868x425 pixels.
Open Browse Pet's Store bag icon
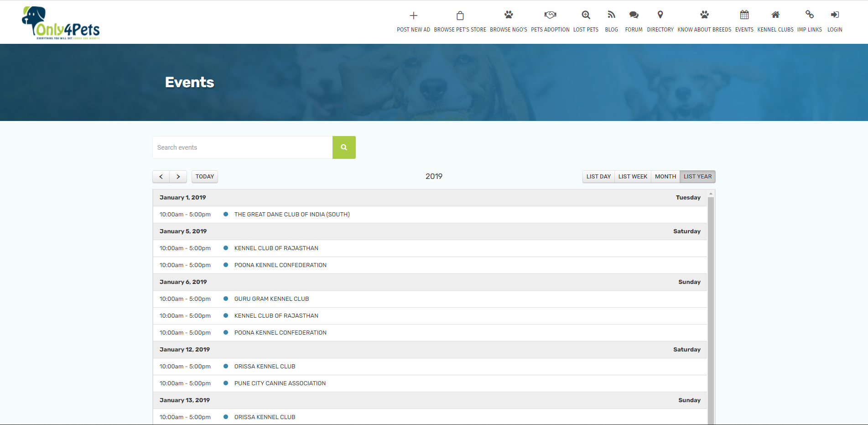pos(460,16)
